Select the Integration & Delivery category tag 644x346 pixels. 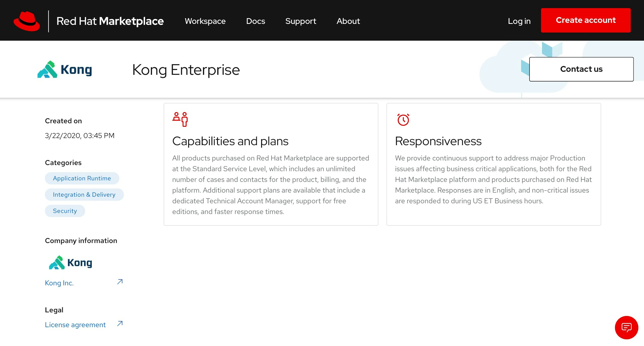tap(84, 195)
